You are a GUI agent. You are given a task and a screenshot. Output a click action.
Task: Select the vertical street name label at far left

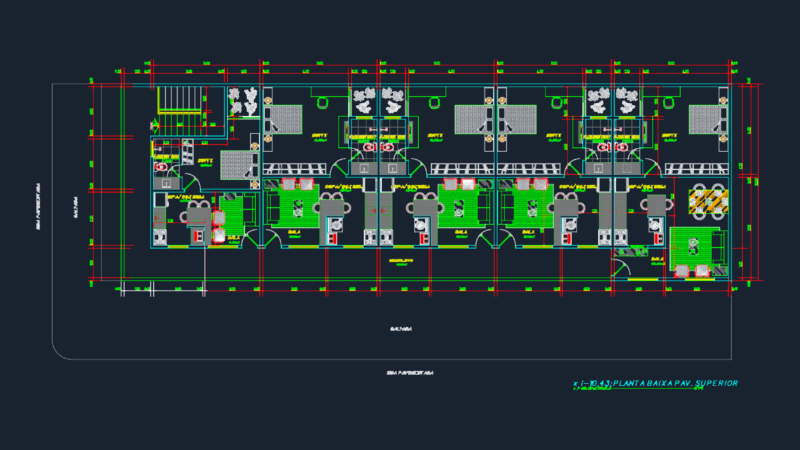38,207
